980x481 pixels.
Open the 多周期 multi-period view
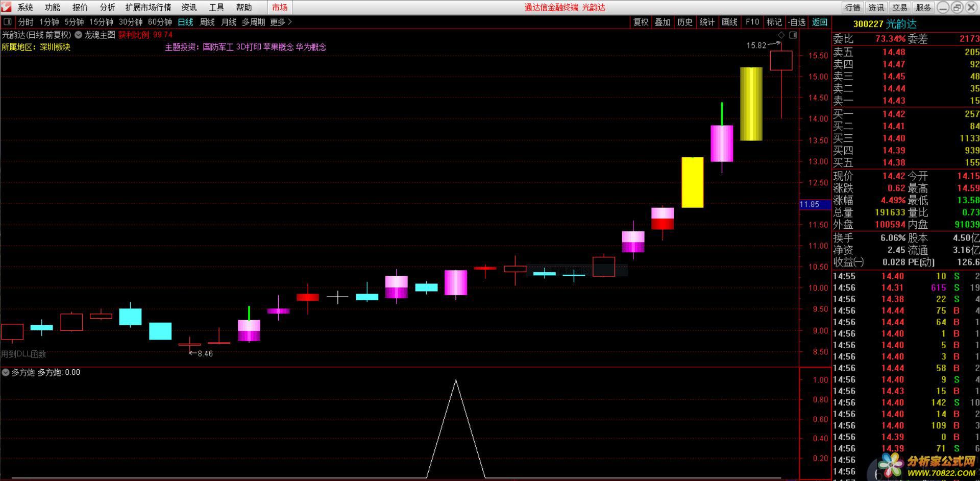tap(253, 22)
